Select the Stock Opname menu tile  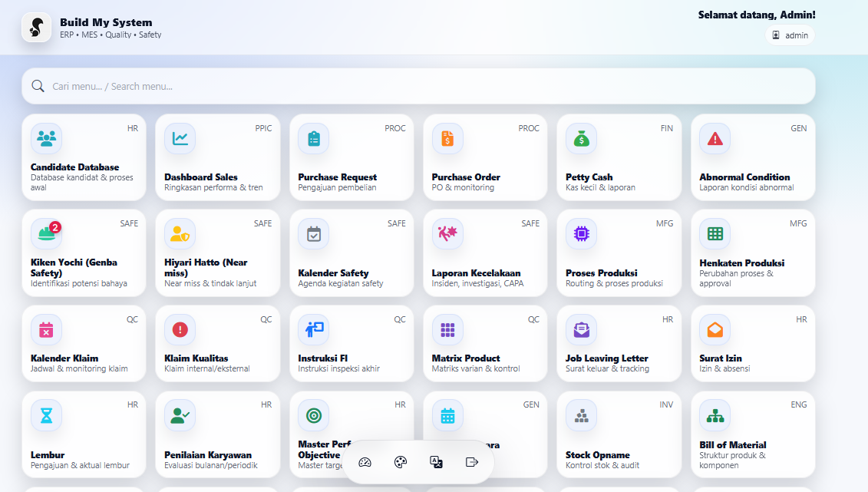[619, 434]
